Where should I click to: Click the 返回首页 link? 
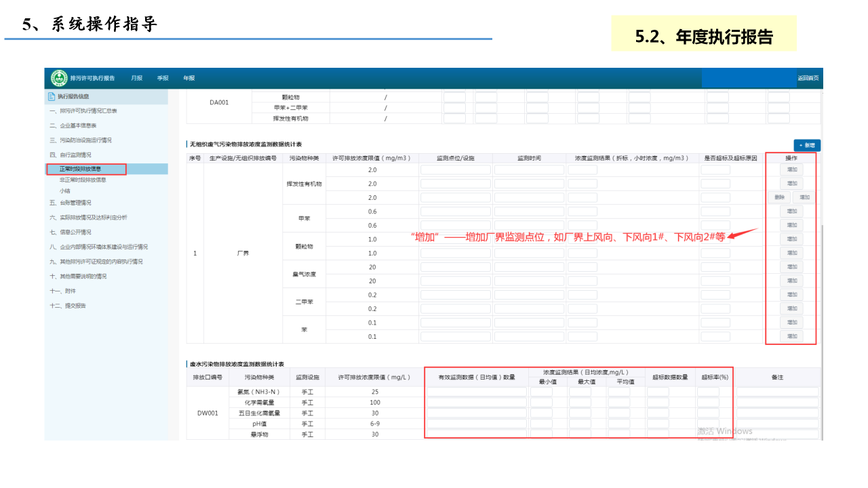tap(808, 79)
